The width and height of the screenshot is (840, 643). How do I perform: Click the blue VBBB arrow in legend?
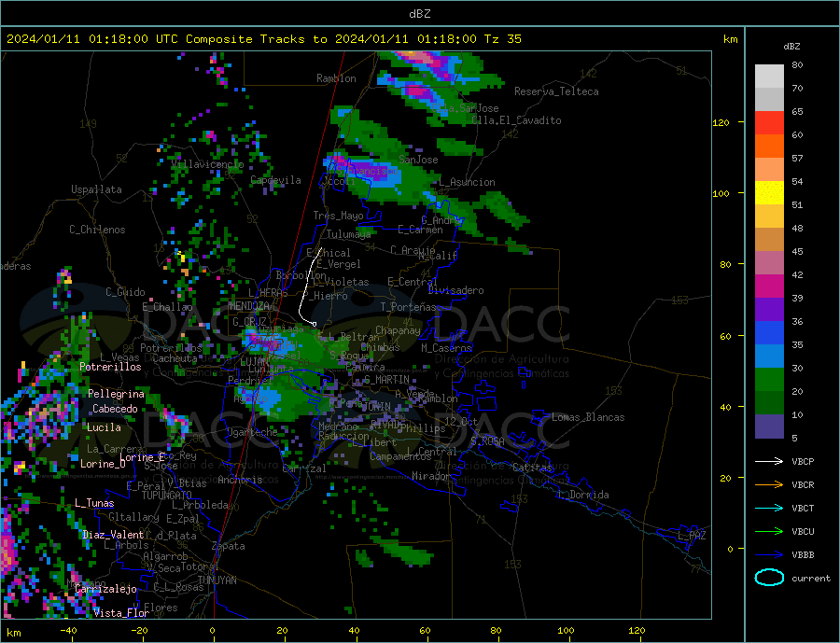769,555
